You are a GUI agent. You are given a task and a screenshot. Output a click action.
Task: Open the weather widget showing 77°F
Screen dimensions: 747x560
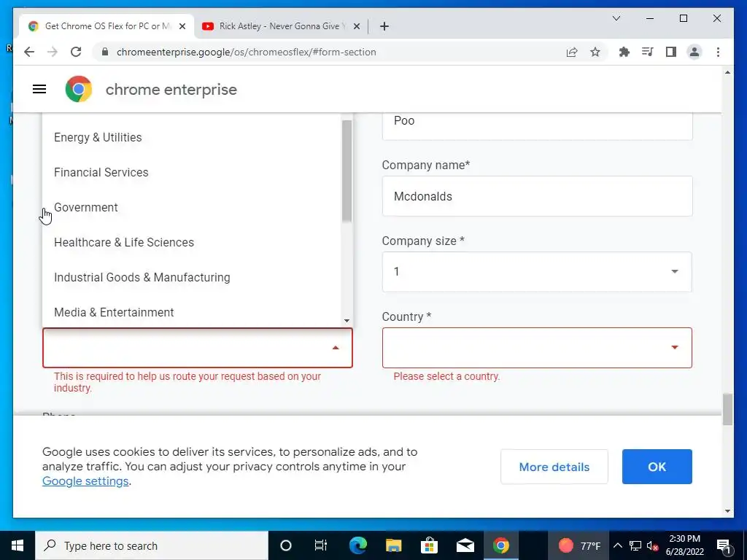tap(578, 545)
